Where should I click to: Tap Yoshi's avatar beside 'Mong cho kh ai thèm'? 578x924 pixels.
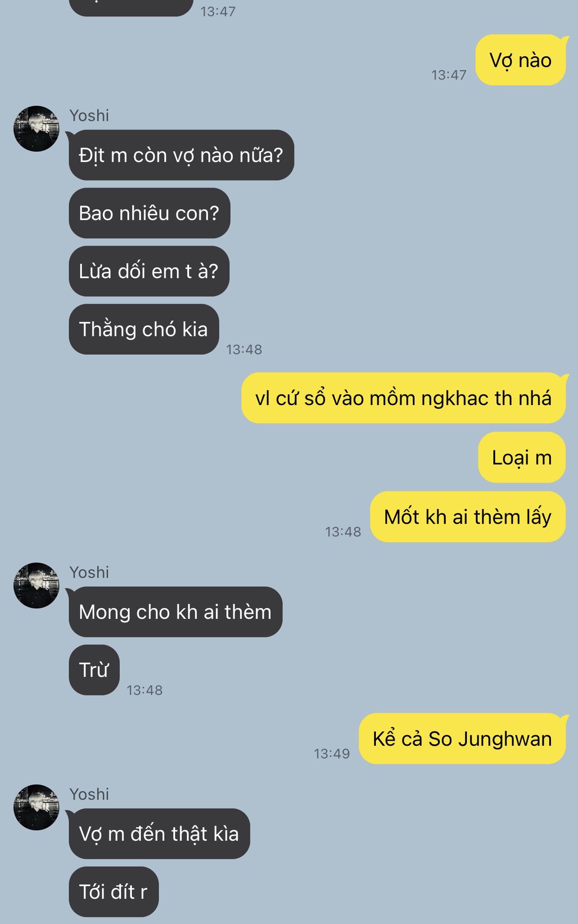tap(37, 585)
